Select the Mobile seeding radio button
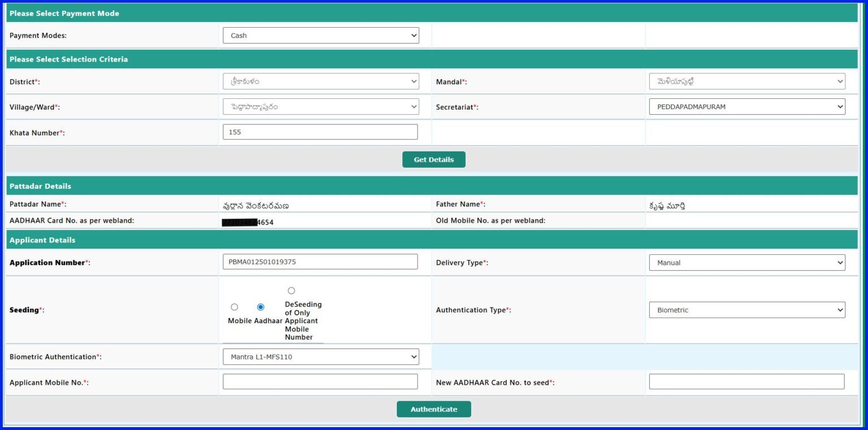 pos(235,307)
